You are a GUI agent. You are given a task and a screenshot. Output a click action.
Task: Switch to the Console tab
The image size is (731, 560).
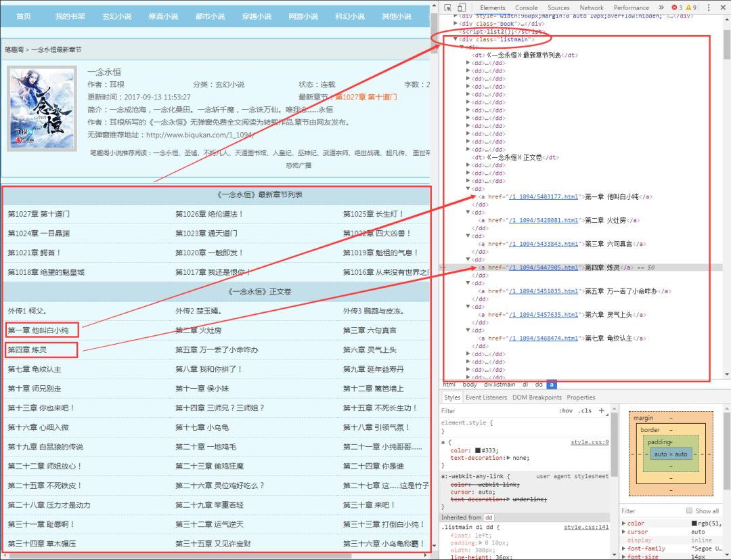pos(527,7)
